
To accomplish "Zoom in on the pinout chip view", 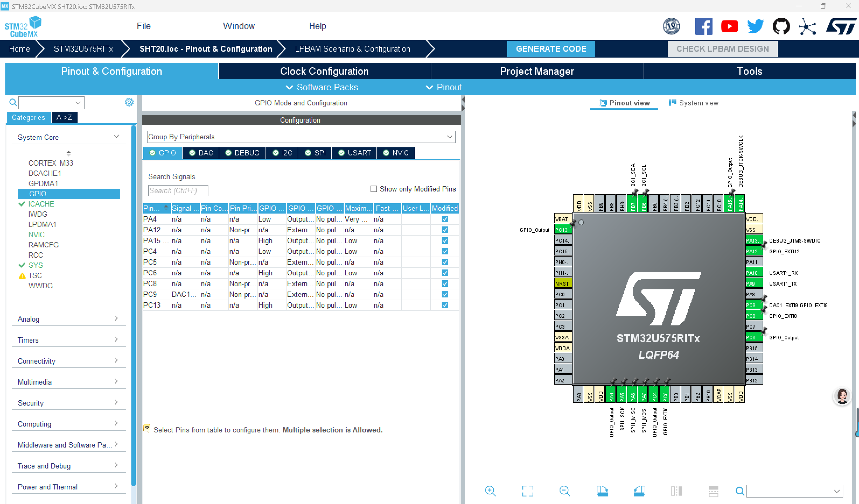I will coord(490,491).
